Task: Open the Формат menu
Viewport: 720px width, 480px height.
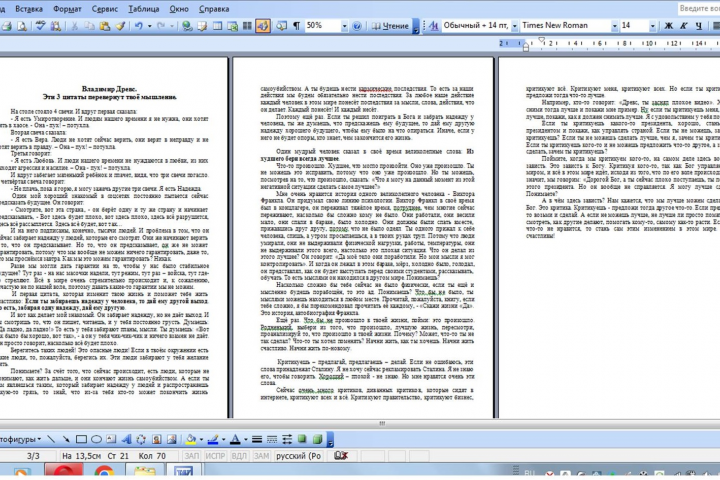Action: [x=67, y=9]
